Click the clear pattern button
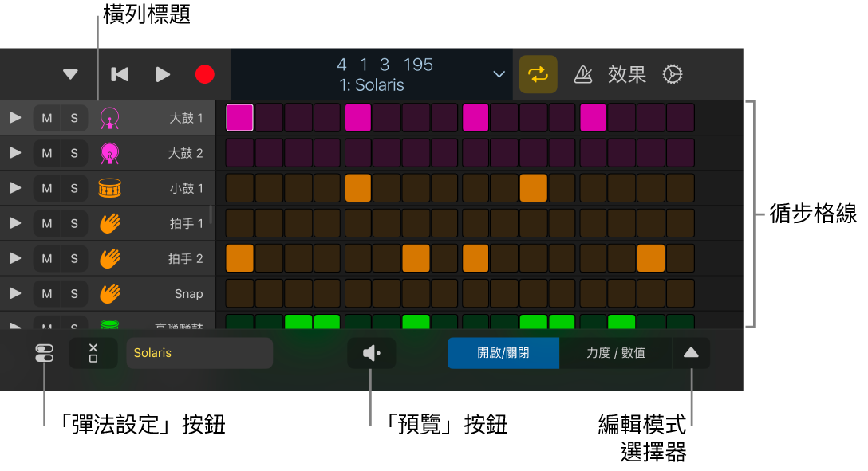 pyautogui.click(x=93, y=353)
